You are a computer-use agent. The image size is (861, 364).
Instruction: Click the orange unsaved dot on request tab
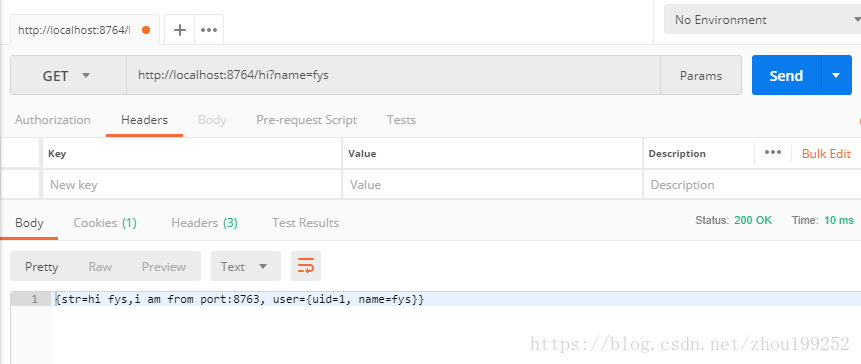[146, 30]
